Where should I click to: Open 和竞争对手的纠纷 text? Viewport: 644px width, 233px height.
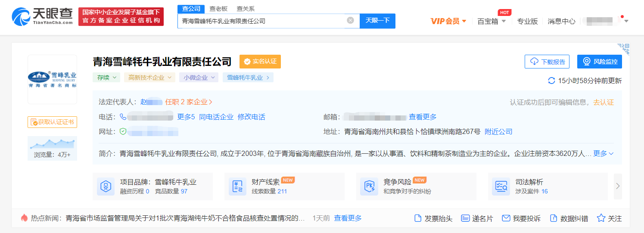407,191
